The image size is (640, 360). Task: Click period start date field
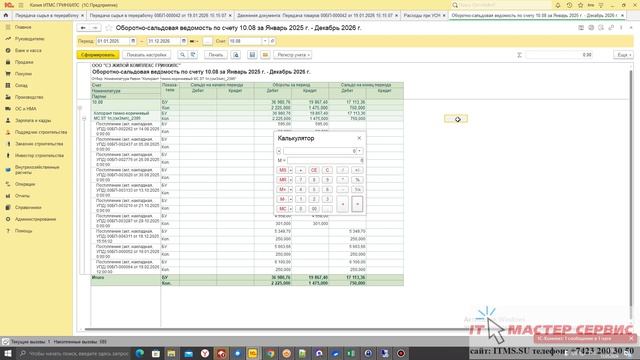click(113, 41)
